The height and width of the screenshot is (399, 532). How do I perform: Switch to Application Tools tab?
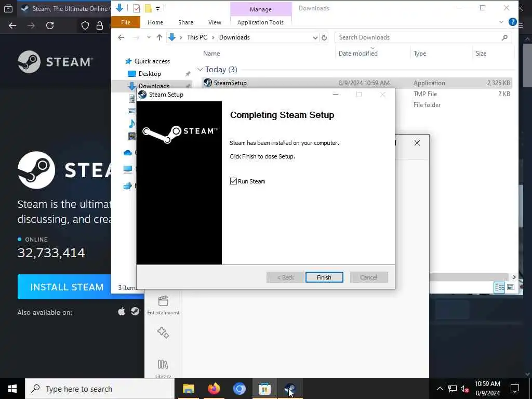260,22
